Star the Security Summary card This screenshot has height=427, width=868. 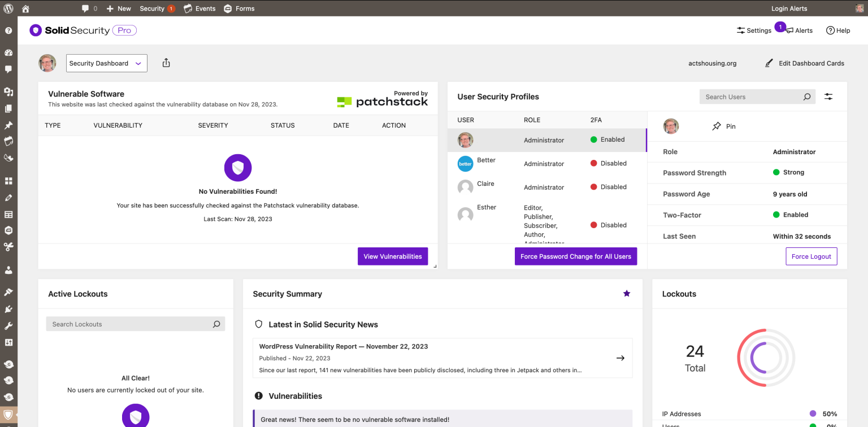[626, 293]
